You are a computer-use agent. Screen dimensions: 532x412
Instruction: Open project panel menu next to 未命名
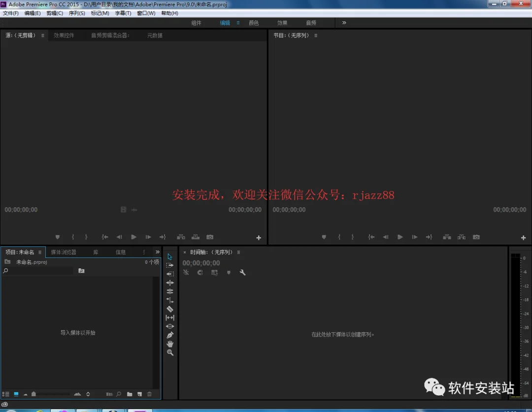click(40, 253)
